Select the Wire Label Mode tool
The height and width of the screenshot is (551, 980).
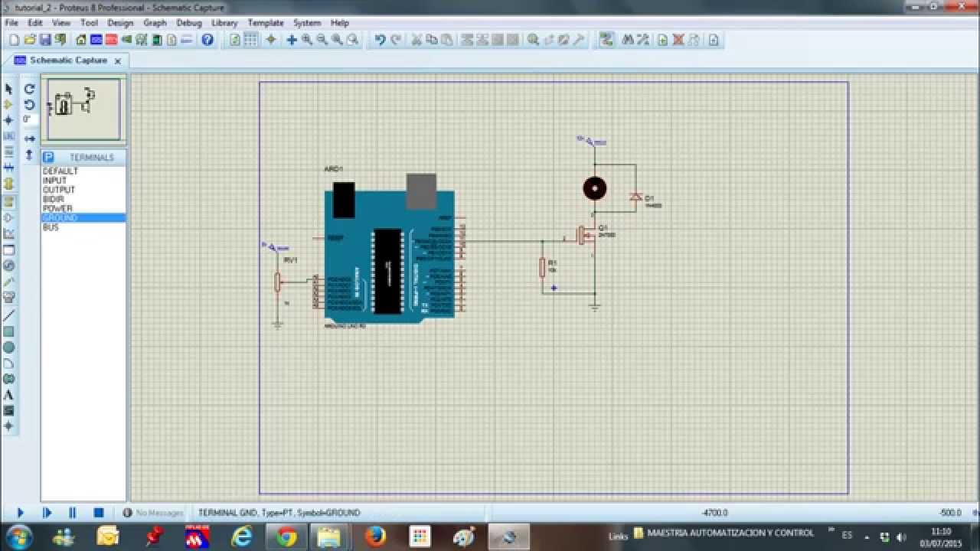point(9,136)
